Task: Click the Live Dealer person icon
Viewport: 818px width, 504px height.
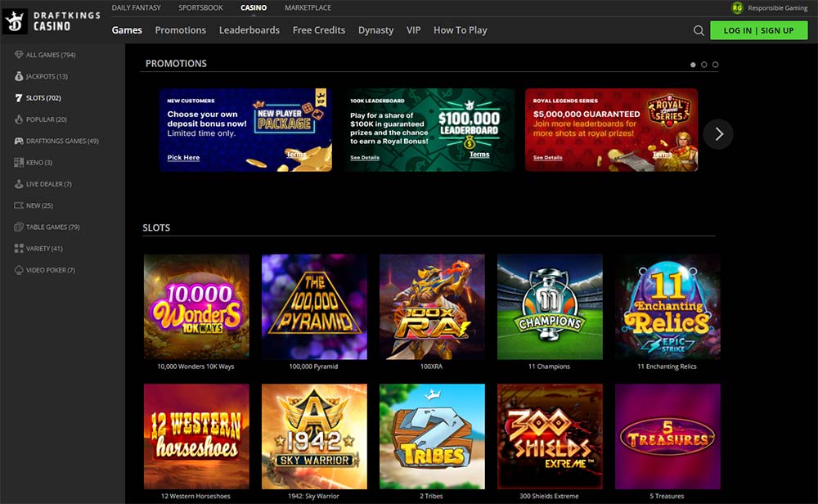Action: [19, 183]
